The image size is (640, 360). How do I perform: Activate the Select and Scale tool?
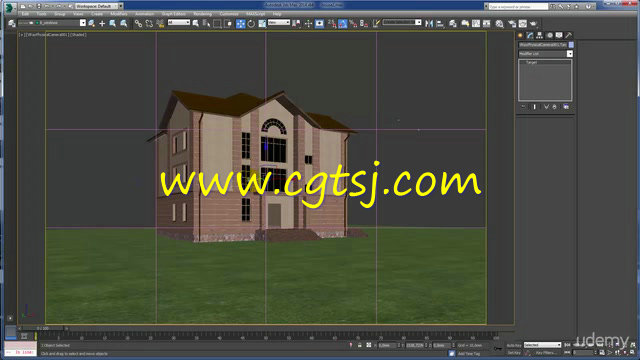pyautogui.click(x=262, y=24)
